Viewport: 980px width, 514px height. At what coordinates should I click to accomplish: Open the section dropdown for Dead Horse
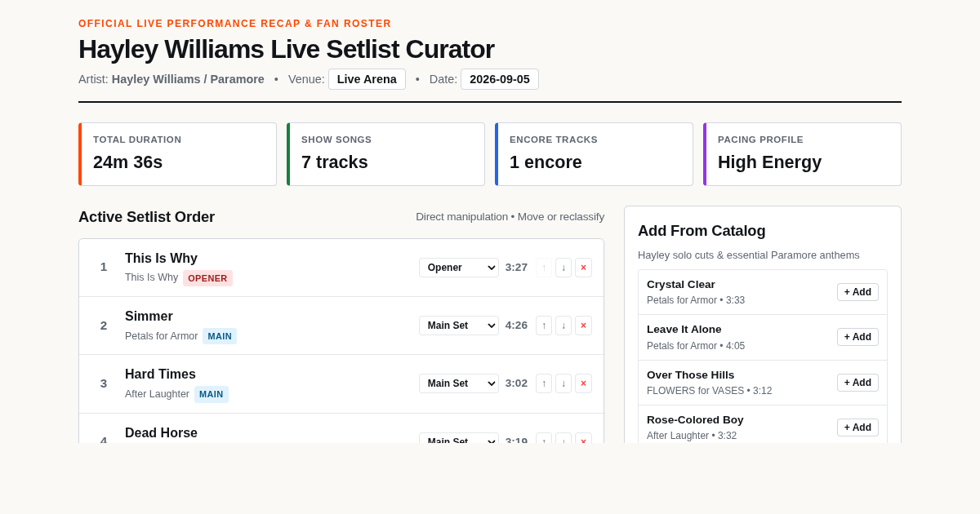[x=459, y=438]
